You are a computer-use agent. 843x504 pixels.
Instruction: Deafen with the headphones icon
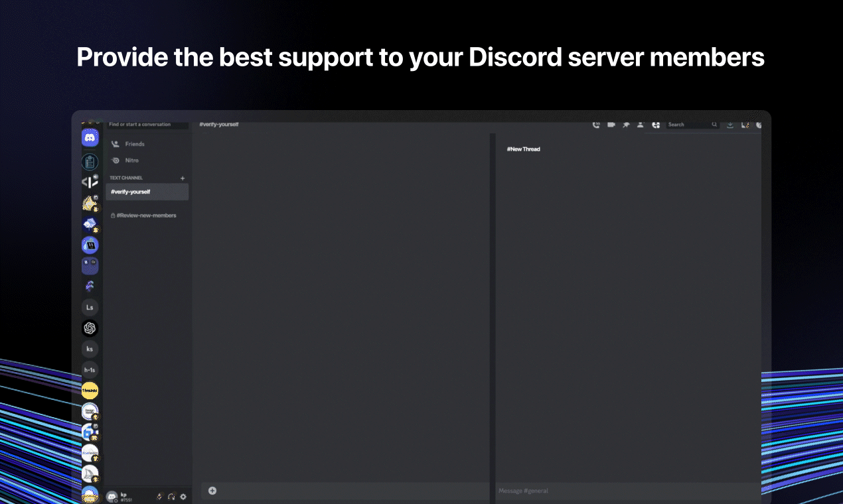click(x=171, y=496)
